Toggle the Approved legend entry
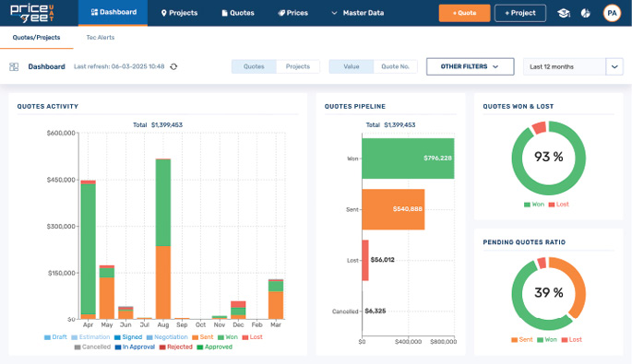 [x=214, y=347]
